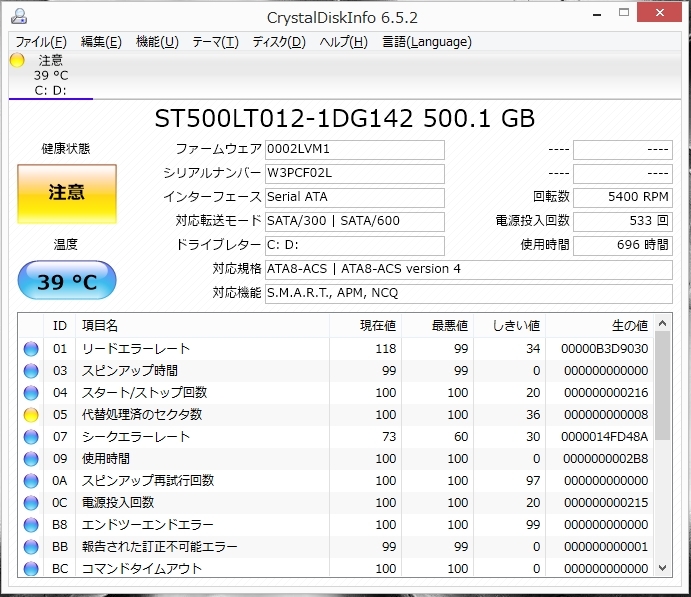Click the transfer mode field SATA/300 | SATA/600
The height and width of the screenshot is (597, 691).
click(x=355, y=221)
